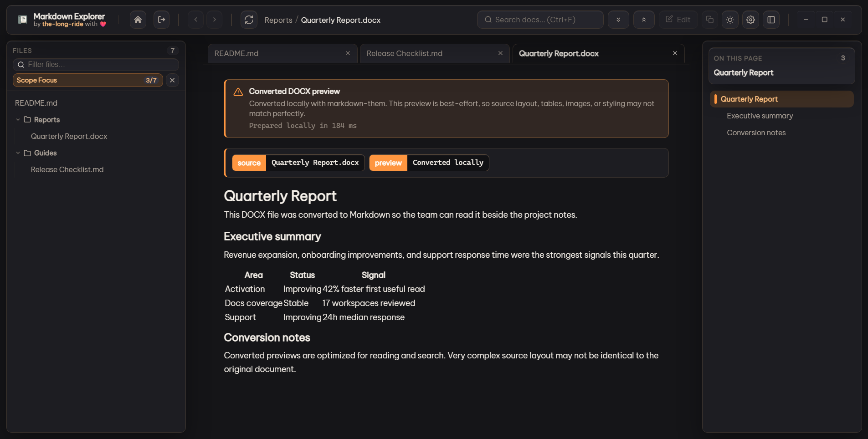
Task: Click the Reports breadcrumb link
Action: click(278, 20)
